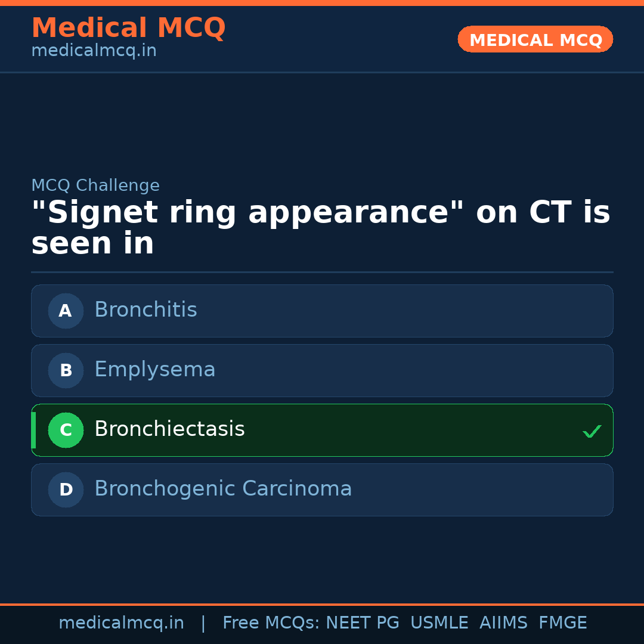Open the medicalmcq.in link under the logo
The height and width of the screenshot is (644, 644).
[94, 50]
